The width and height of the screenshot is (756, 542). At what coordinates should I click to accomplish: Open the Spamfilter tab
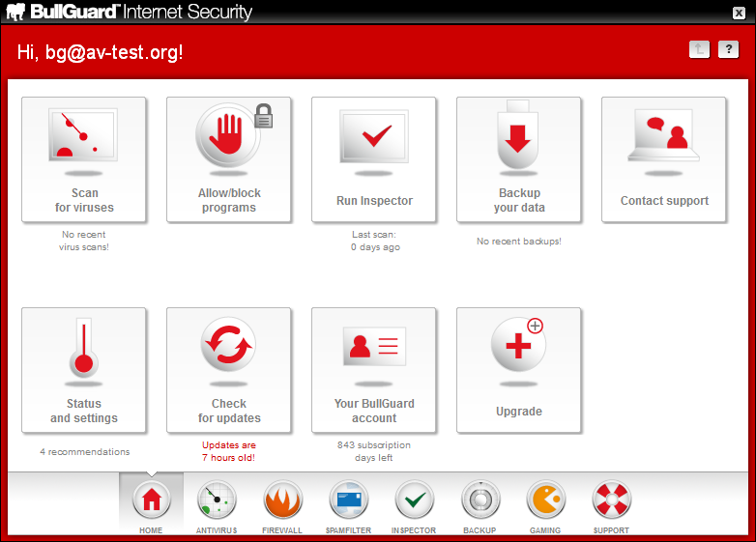tap(348, 503)
